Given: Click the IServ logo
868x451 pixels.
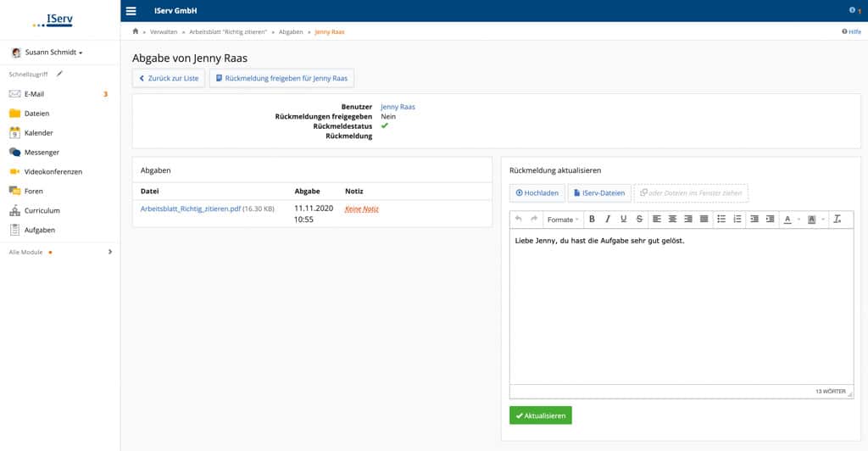Looking at the screenshot, I should 53,19.
